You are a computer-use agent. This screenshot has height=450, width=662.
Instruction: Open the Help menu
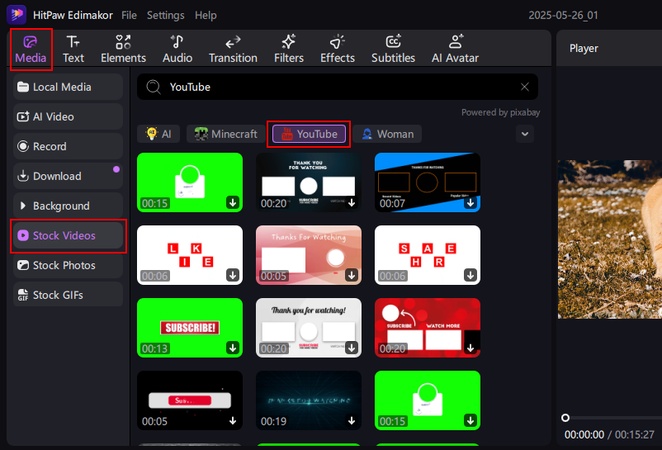click(x=206, y=15)
